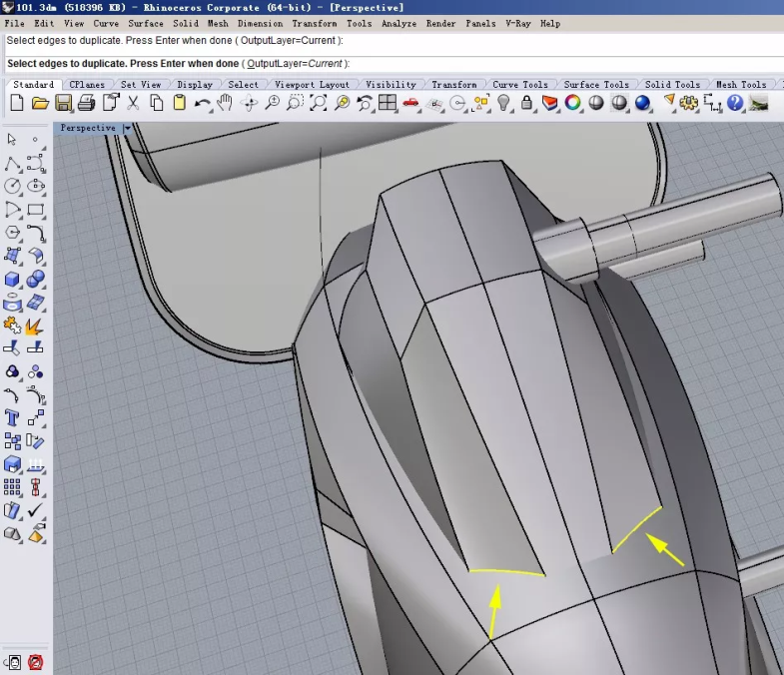The image size is (784, 675).
Task: Click the Check objects checkmark icon
Action: coord(36,510)
